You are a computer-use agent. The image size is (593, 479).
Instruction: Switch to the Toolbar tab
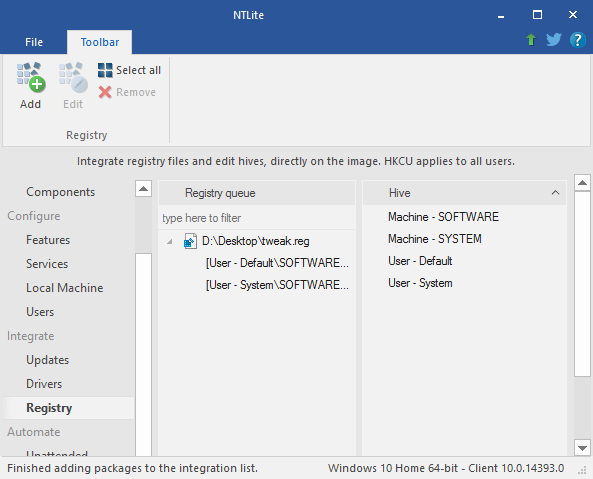tap(99, 42)
